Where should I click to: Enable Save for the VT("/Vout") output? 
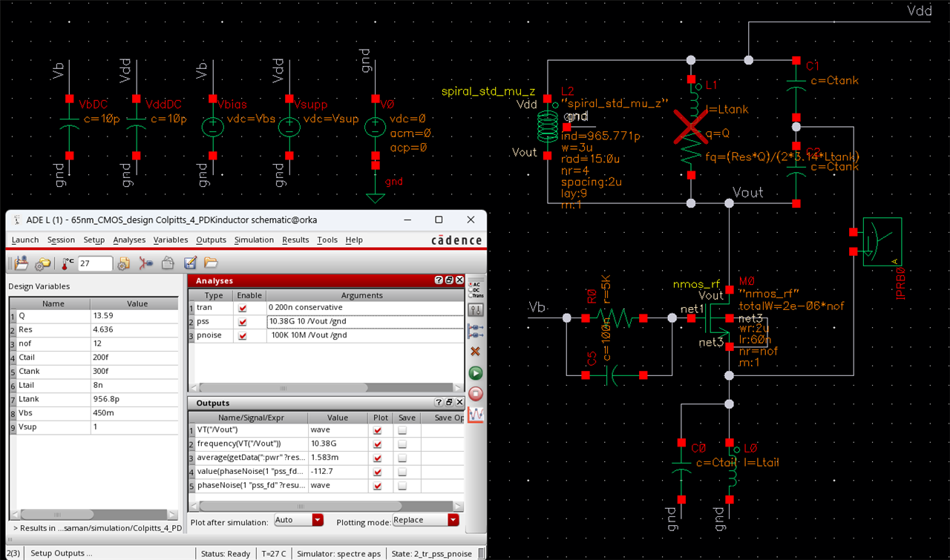point(402,429)
